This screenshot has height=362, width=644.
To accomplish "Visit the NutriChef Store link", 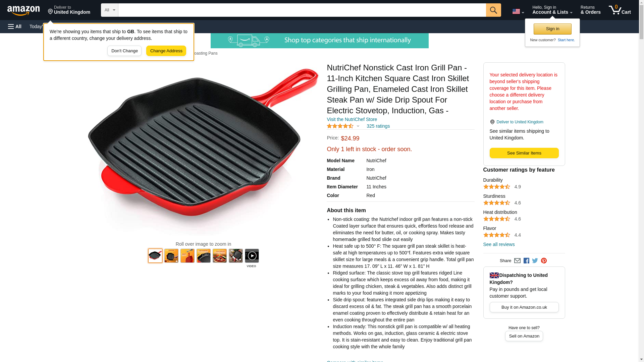I will tap(352, 120).
